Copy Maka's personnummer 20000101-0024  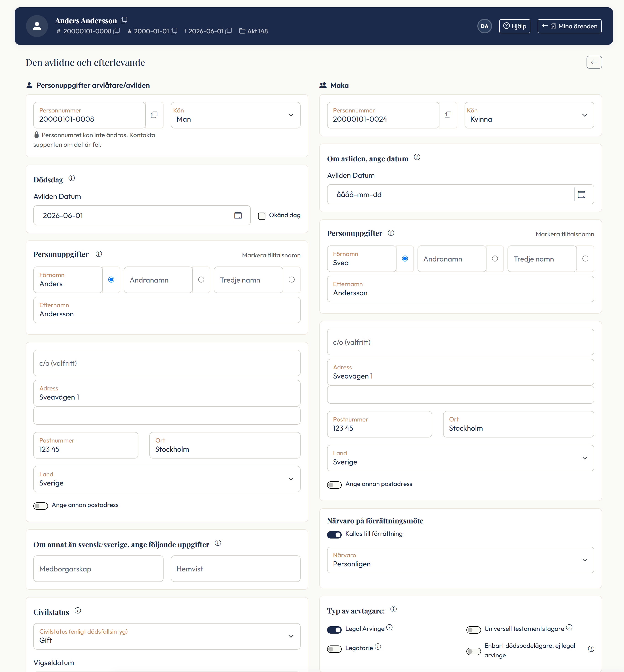[448, 115]
